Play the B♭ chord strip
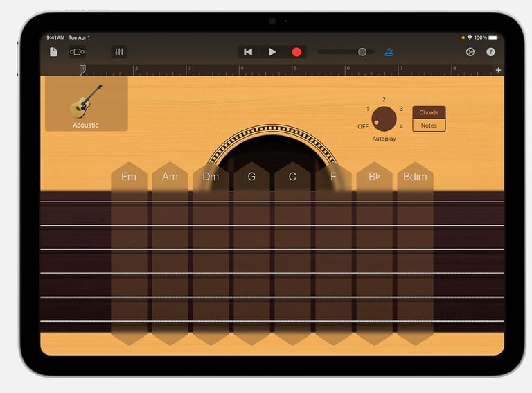This screenshot has height=393, width=532. tap(374, 254)
